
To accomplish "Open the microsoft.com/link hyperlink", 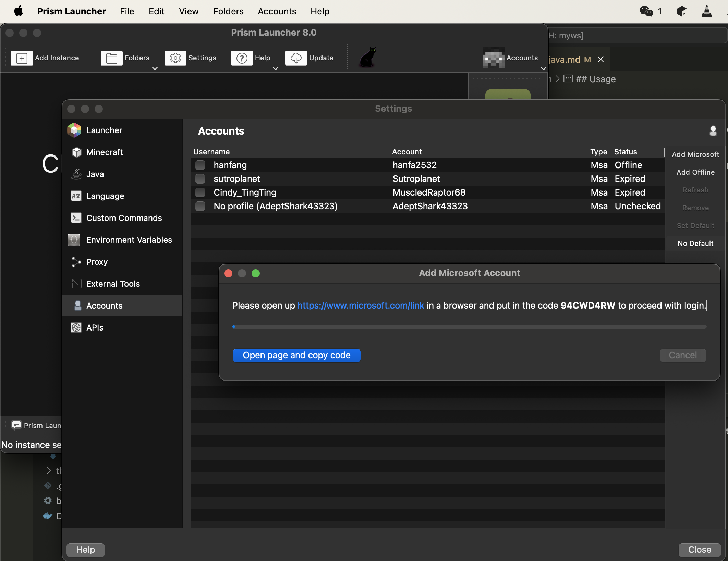I will 361,306.
